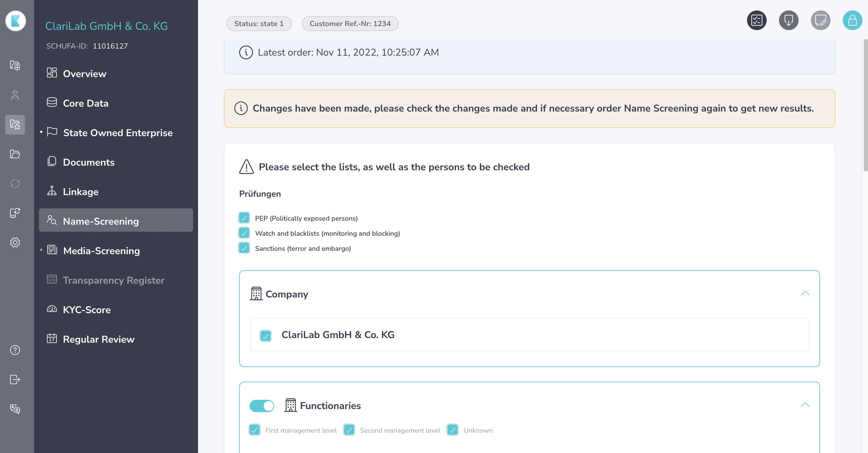Click the ClariLab GmbH & Co. KG title
The image size is (868, 453).
pos(107,26)
